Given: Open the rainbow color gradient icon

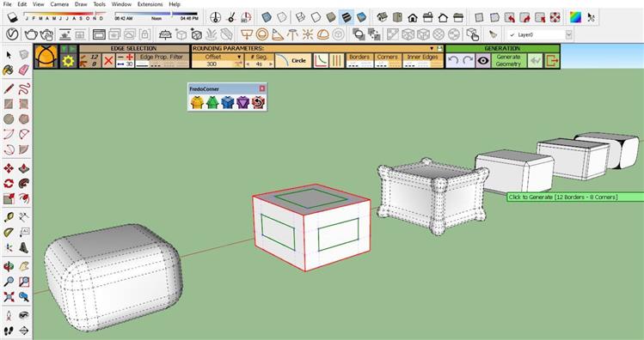Looking at the screenshot, I should click(x=575, y=17).
